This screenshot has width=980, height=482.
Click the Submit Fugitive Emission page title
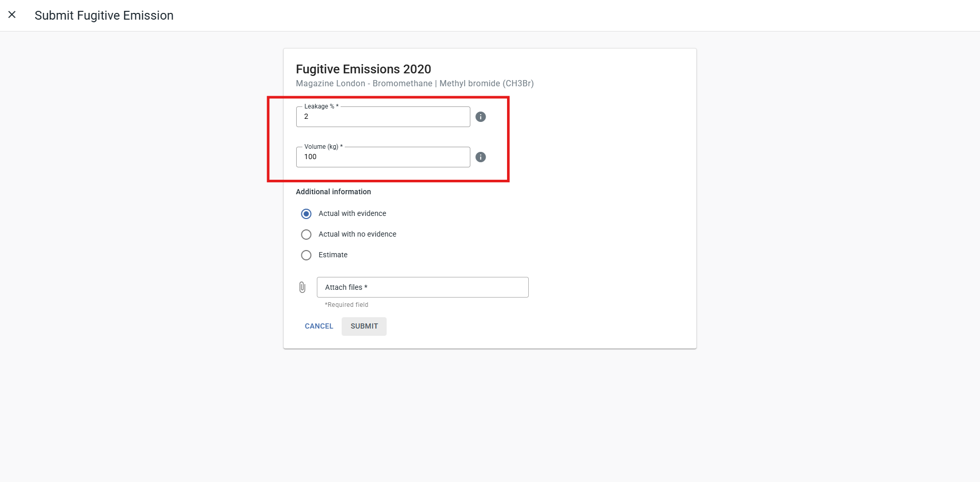(x=104, y=15)
